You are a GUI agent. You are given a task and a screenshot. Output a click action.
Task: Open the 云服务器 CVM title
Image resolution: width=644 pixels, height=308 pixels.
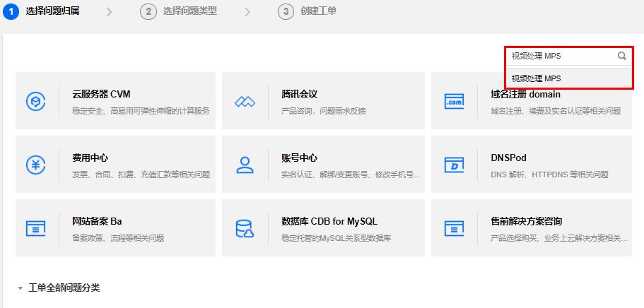click(101, 94)
